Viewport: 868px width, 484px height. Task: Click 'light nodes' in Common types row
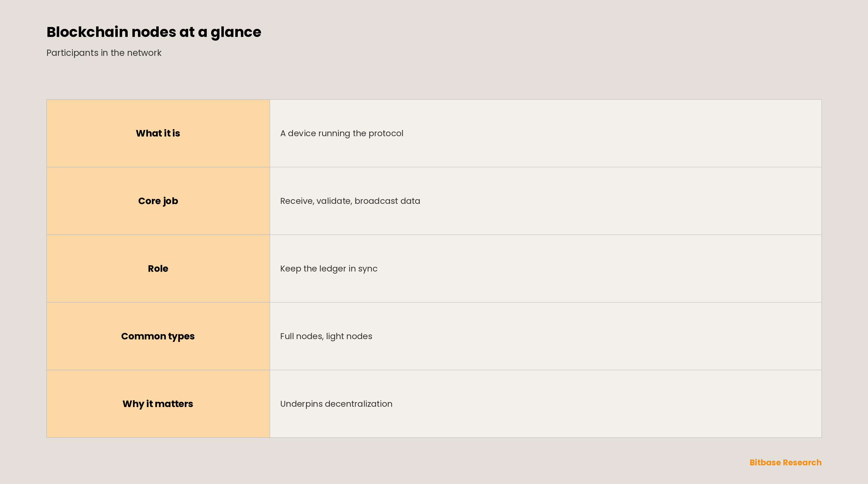pyautogui.click(x=349, y=337)
